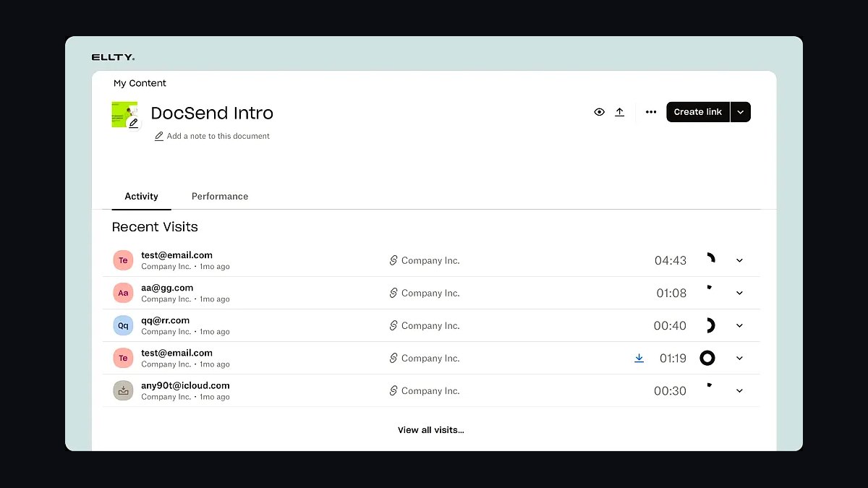Click Company Inc. link in the 01:19 row
The image size is (868, 488).
[x=430, y=358]
